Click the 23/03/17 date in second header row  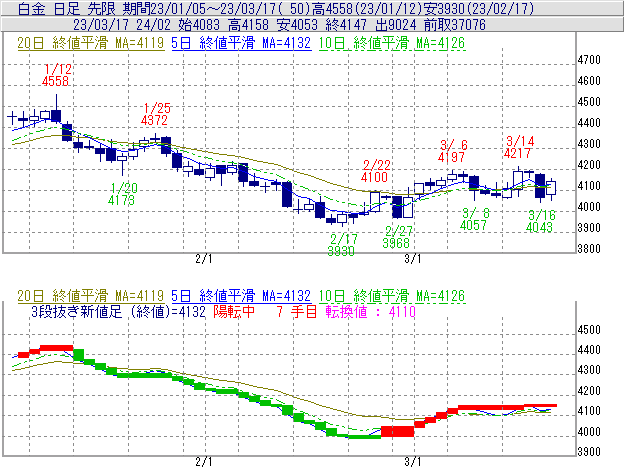(x=101, y=25)
